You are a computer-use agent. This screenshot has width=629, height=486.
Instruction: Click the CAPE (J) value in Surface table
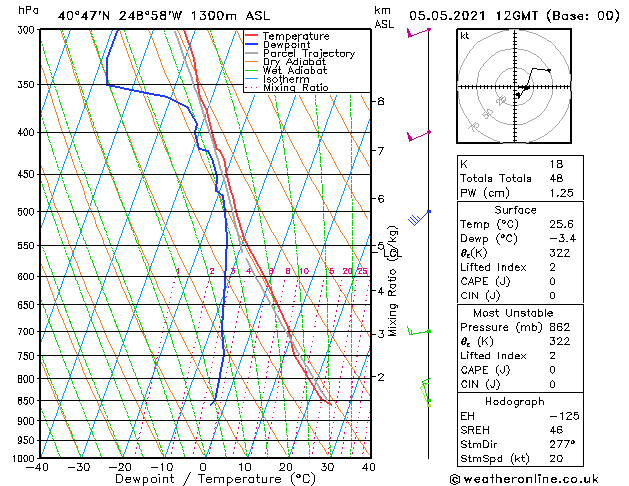[x=552, y=281]
